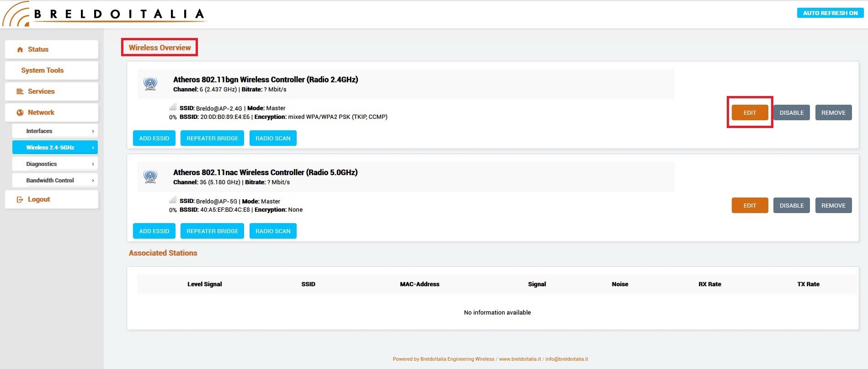Click the Noise column header
The width and height of the screenshot is (868, 369).
tap(620, 284)
